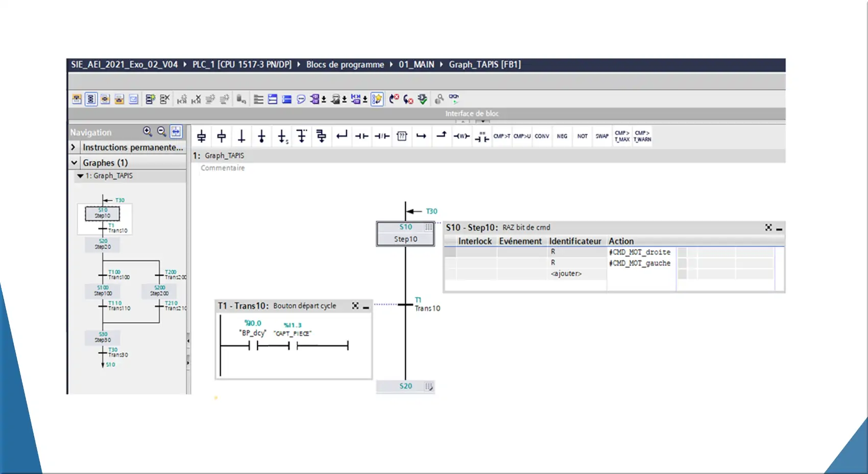Click 01_MAIN in the breadcrumb path
Viewport: 868px width, 474px height.
coord(416,64)
